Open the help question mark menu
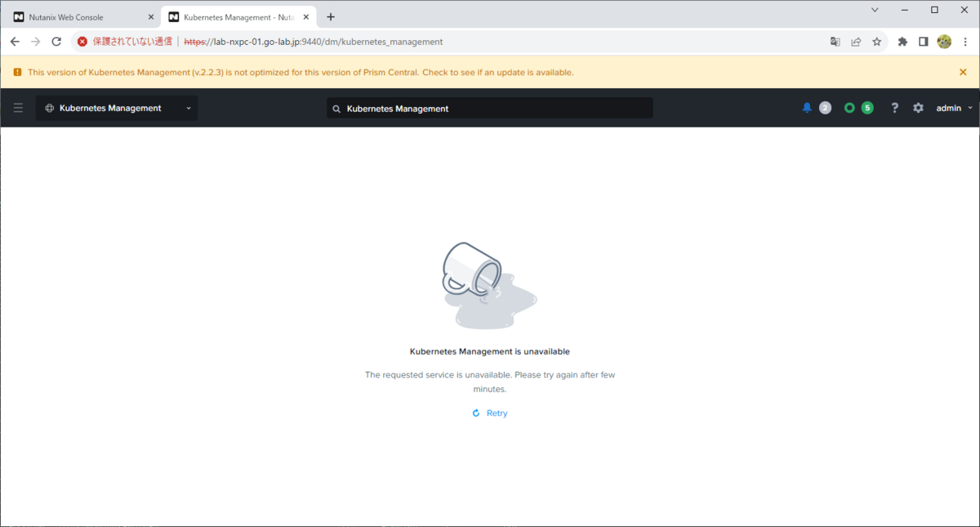Screen dimensions: 980x527 click(x=895, y=108)
